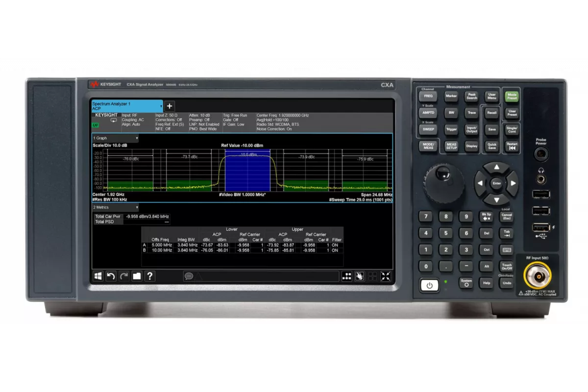The width and height of the screenshot is (588, 392).
Task: Tap the blue carrier channel in the graph
Action: pos(247,171)
